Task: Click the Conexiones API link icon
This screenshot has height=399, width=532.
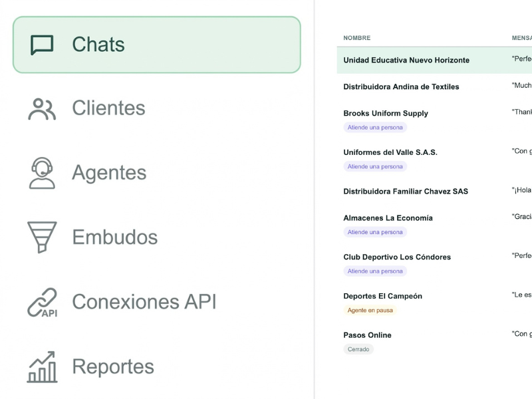Action: pyautogui.click(x=42, y=303)
